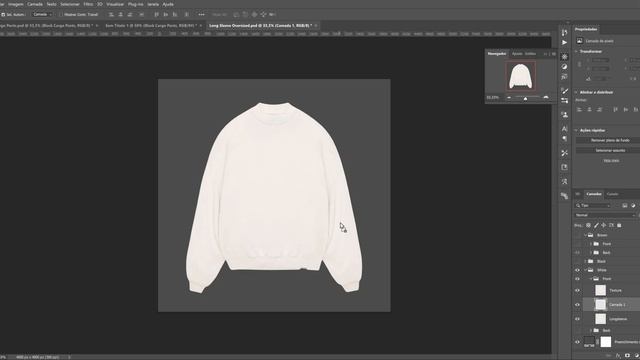Viewport: 640px width, 360px height.
Task: Click the Veja mais link
Action: point(611,160)
